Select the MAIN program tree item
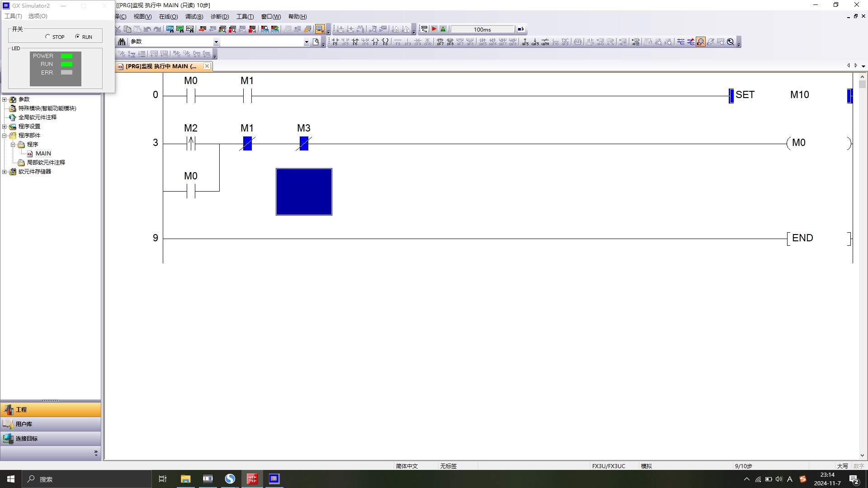Image resolution: width=868 pixels, height=488 pixels. (x=43, y=154)
